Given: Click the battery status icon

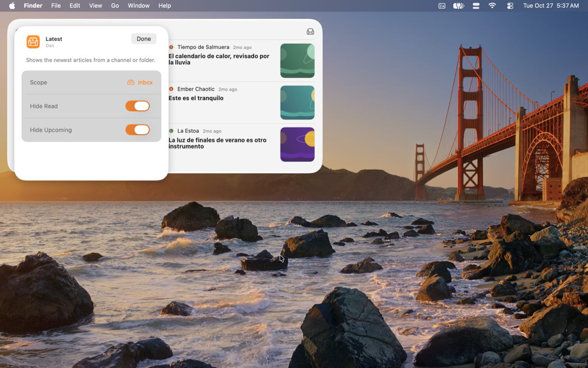Looking at the screenshot, I should click(458, 6).
